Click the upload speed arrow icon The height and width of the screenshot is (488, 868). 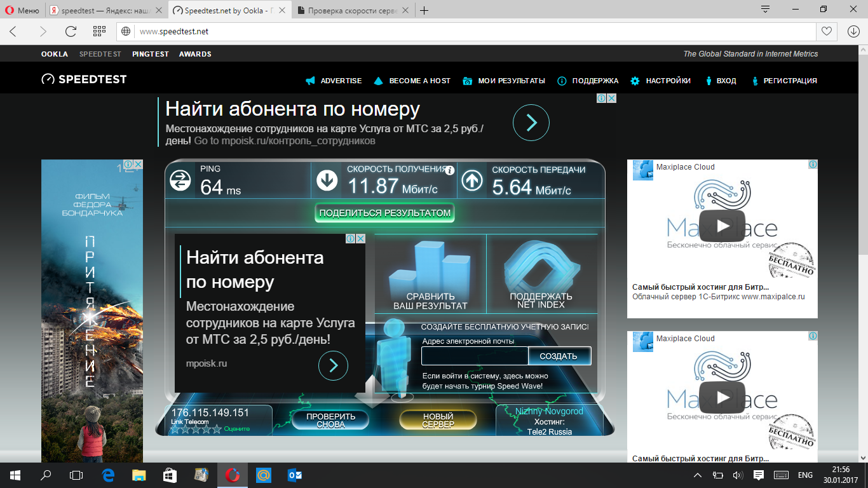[471, 181]
